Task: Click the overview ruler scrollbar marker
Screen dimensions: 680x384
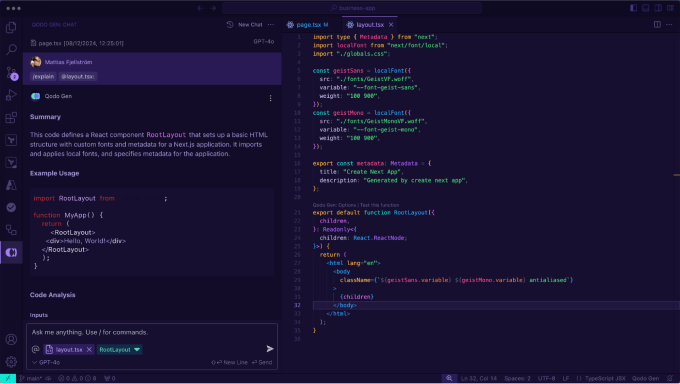Action: pos(677,175)
